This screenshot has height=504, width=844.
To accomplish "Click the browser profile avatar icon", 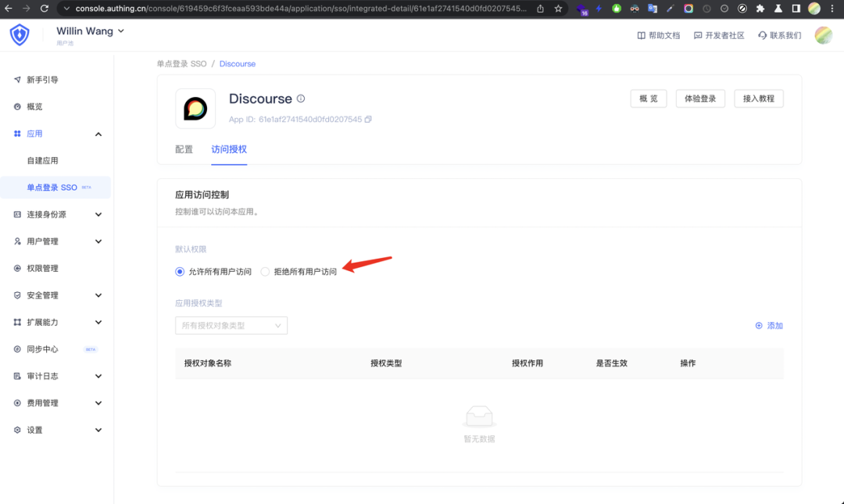I will tap(814, 9).
